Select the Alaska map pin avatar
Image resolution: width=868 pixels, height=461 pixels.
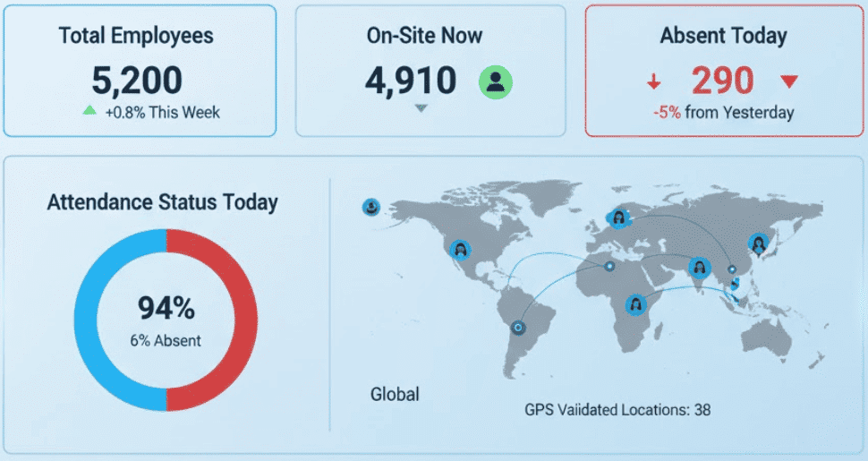click(370, 208)
